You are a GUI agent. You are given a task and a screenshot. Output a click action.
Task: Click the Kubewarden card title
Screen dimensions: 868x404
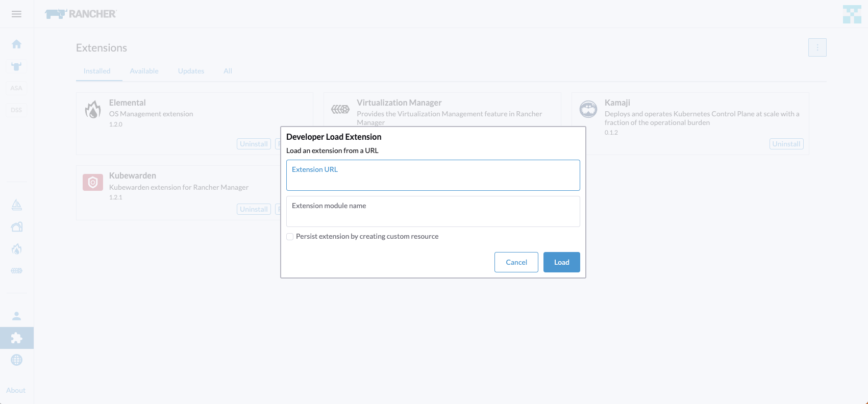132,175
